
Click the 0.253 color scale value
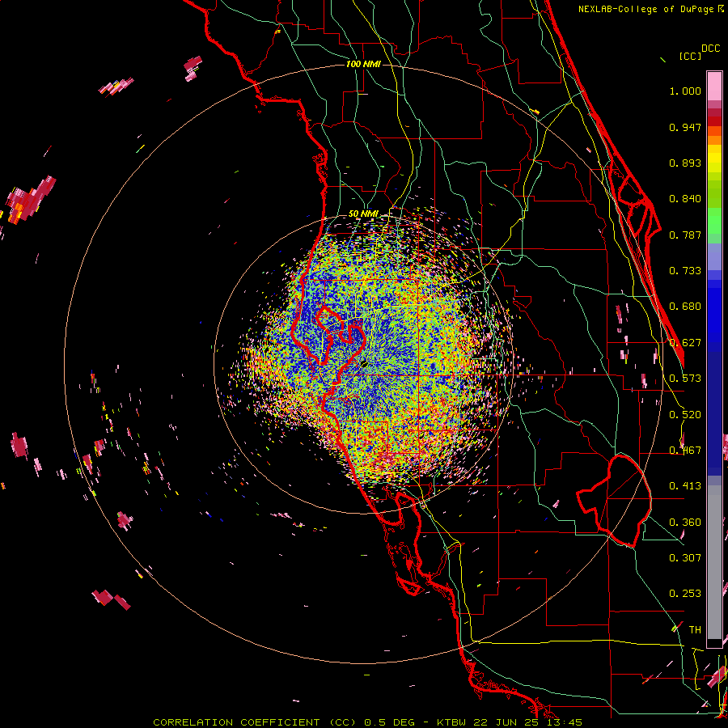(685, 594)
